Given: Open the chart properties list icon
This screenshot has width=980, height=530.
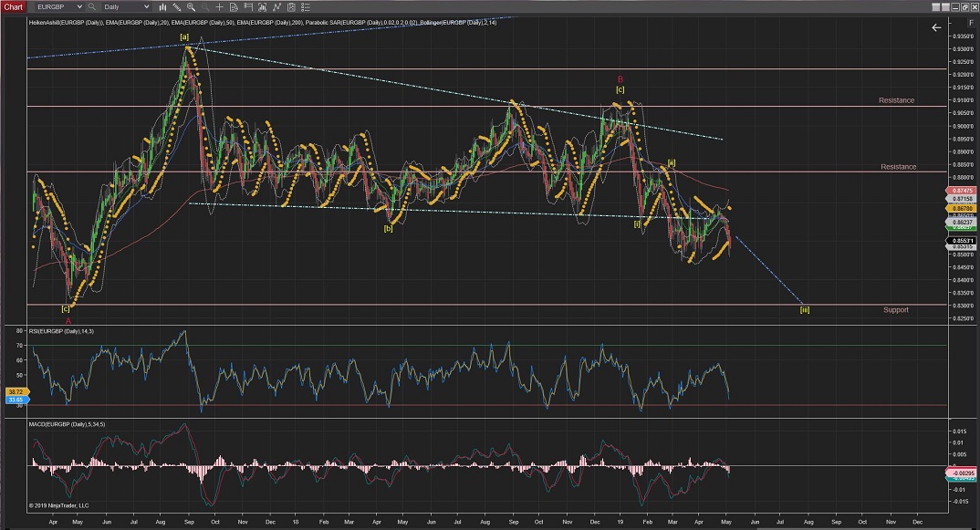Looking at the screenshot, I should pyautogui.click(x=305, y=7).
